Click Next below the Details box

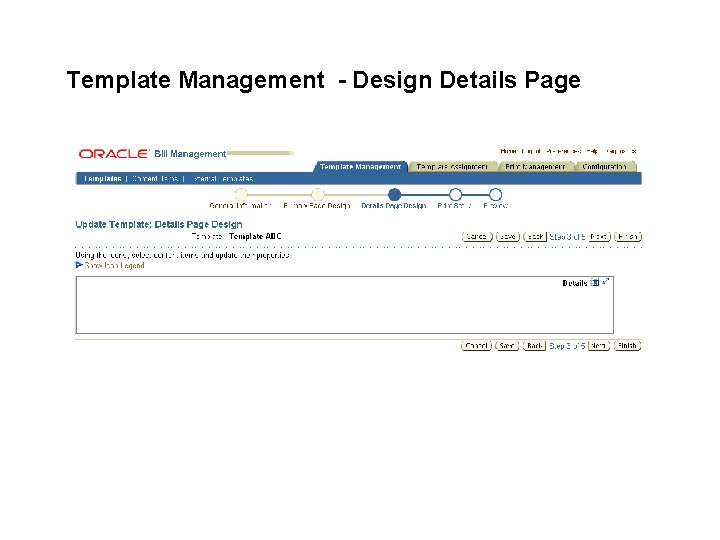[x=599, y=346]
